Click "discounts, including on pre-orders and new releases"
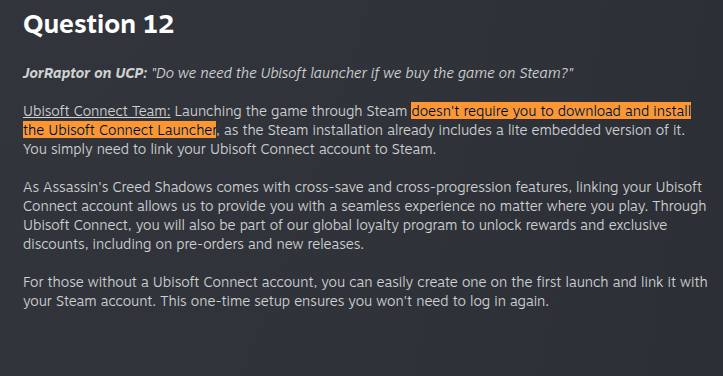 pyautogui.click(x=193, y=244)
